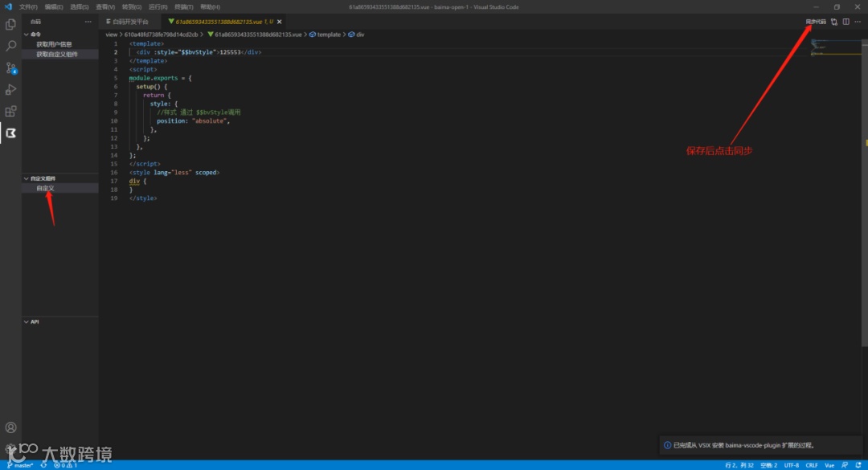Change language mode via Vue indicator

[x=829, y=465]
